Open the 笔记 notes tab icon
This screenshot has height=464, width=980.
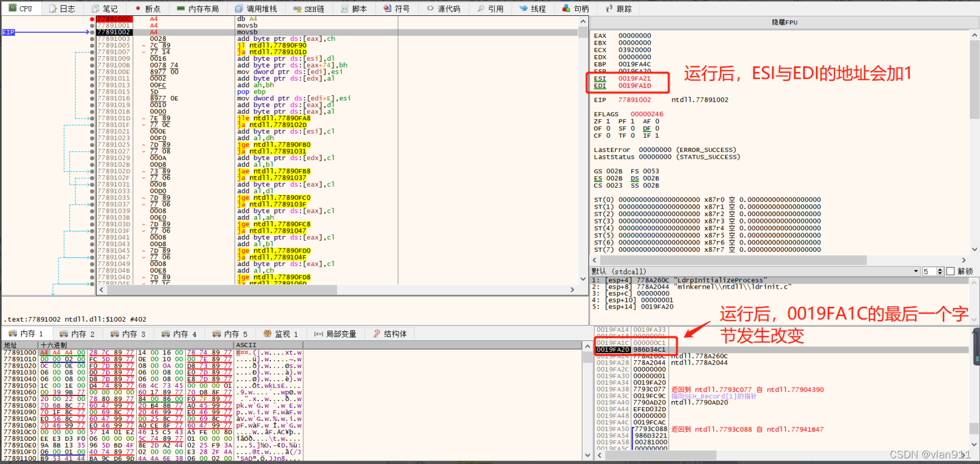[x=95, y=9]
